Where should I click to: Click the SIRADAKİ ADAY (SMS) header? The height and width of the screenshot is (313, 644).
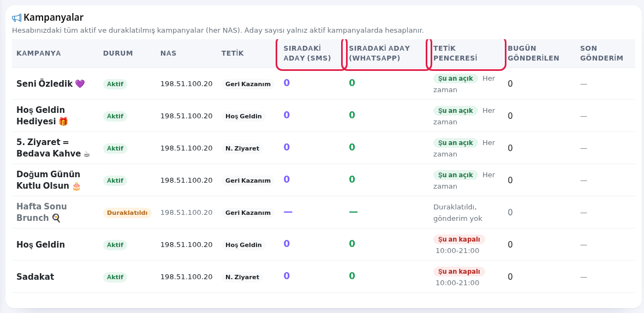[307, 53]
